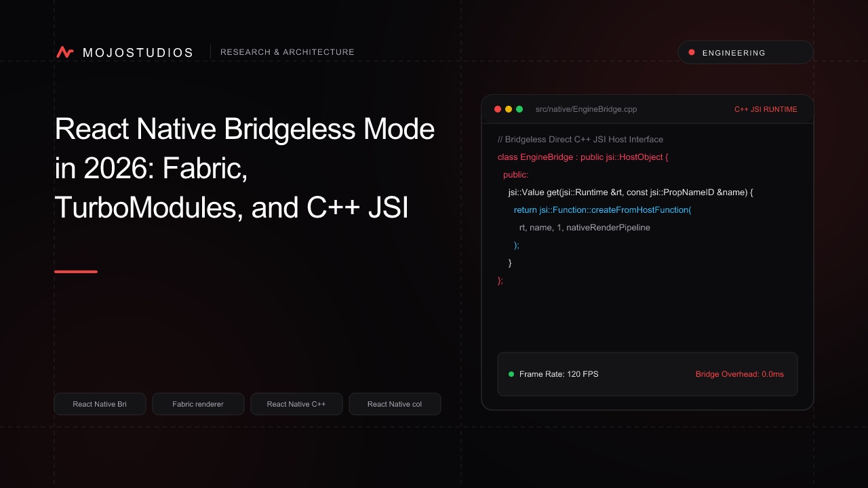Click the red dot in Engineering badge
Image resolution: width=868 pixels, height=488 pixels.
click(x=692, y=52)
